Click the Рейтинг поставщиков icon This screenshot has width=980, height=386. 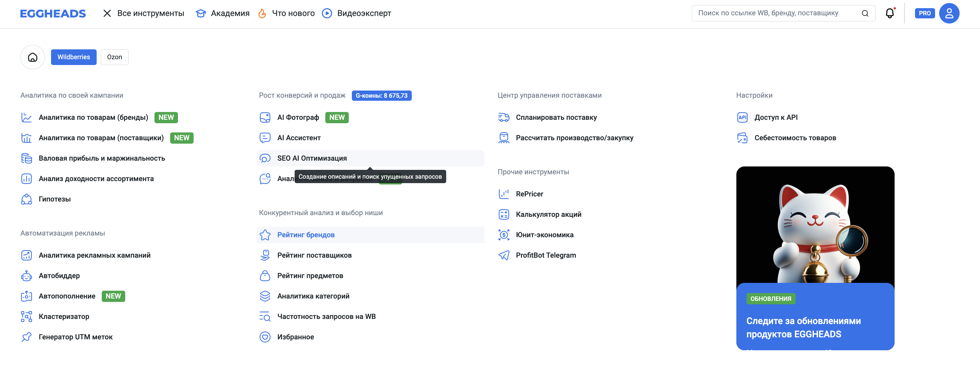point(265,255)
